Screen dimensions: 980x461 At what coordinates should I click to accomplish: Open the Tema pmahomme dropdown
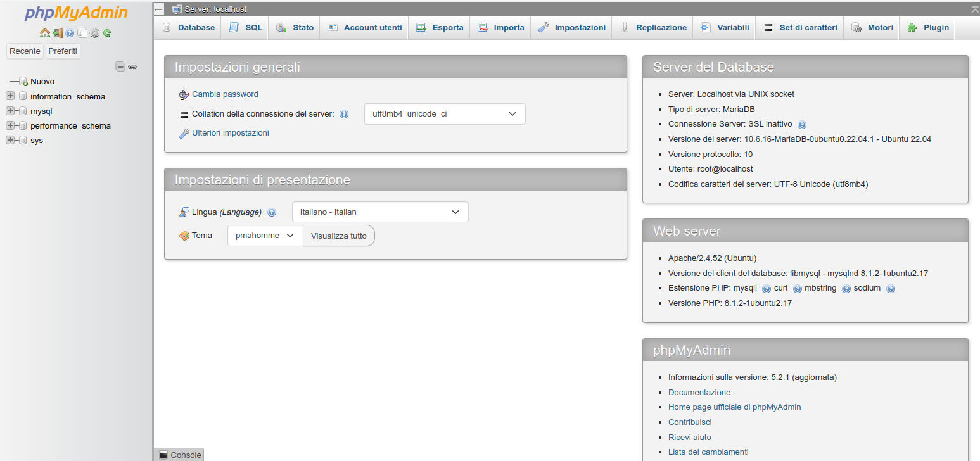pyautogui.click(x=265, y=236)
